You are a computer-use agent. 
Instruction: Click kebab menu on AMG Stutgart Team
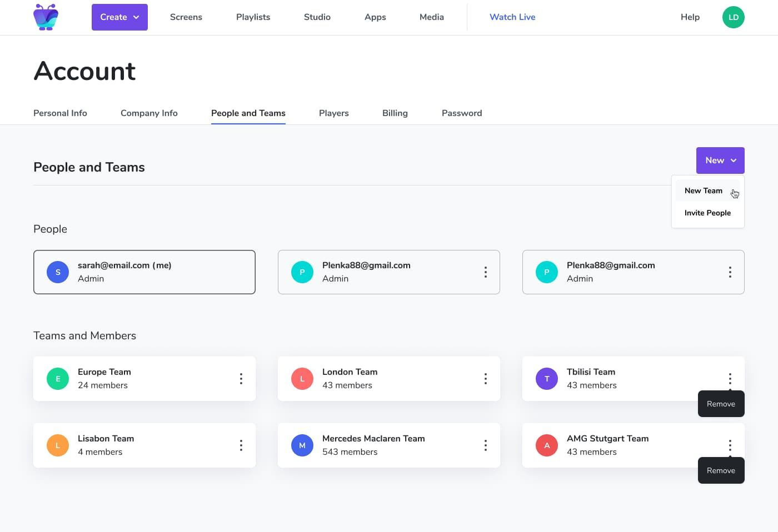pos(730,445)
